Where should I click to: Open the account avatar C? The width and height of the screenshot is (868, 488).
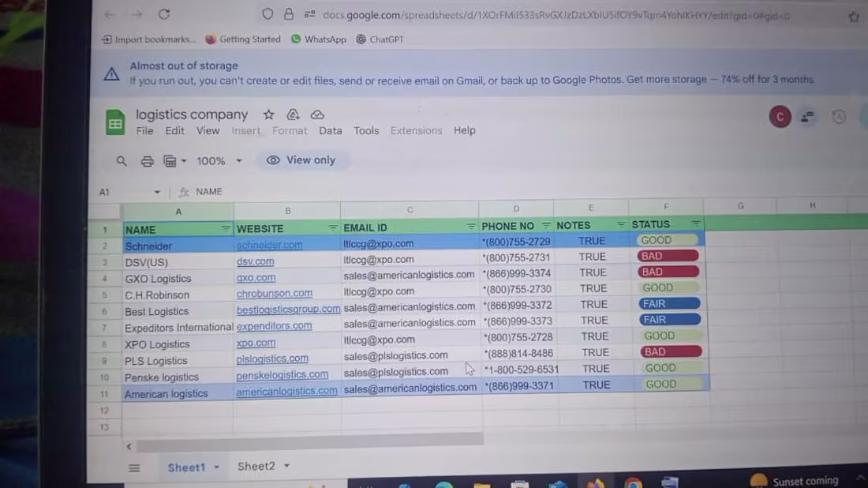tap(780, 117)
